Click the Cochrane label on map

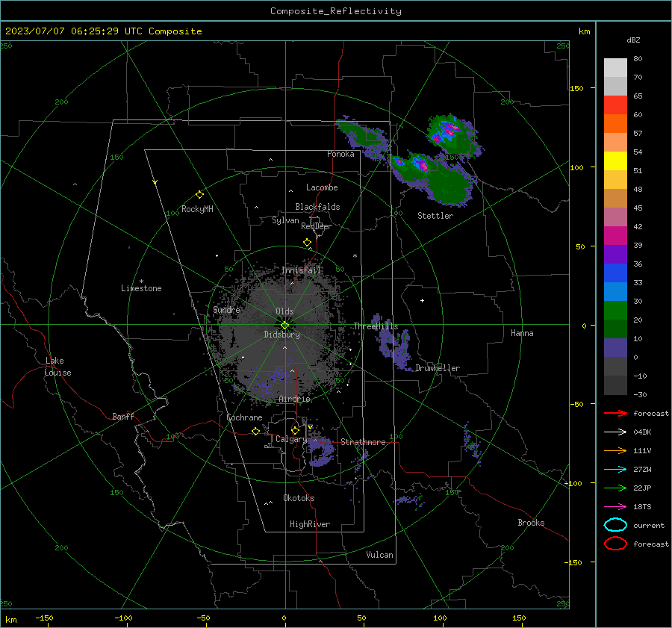click(244, 417)
